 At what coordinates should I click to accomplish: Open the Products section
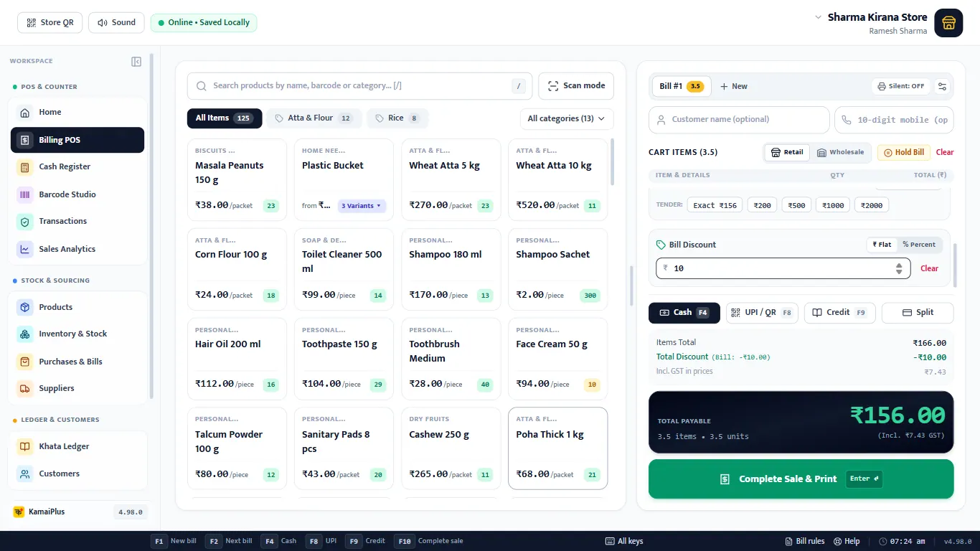click(x=77, y=307)
